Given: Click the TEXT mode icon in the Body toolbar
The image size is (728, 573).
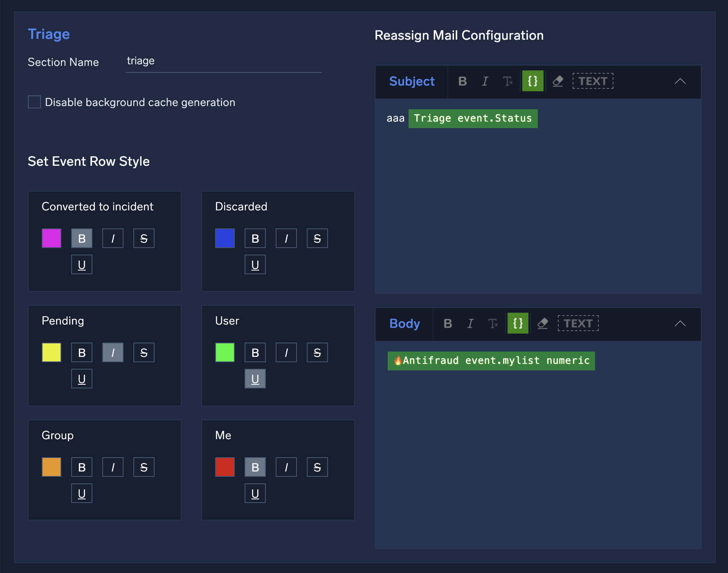Looking at the screenshot, I should 578,323.
